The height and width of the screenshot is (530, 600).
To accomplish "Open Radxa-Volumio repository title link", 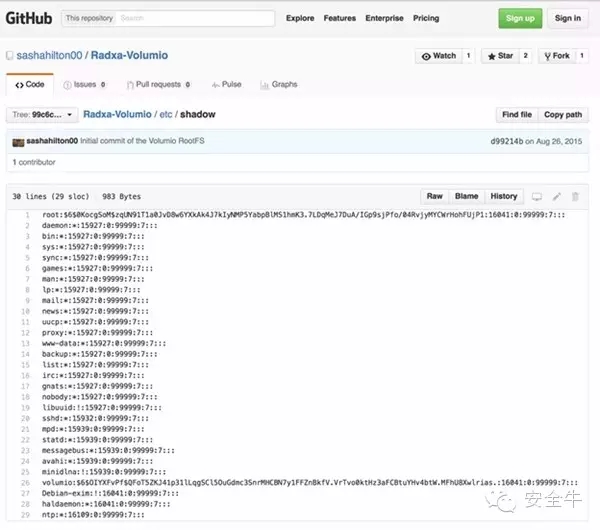I will pyautogui.click(x=129, y=55).
